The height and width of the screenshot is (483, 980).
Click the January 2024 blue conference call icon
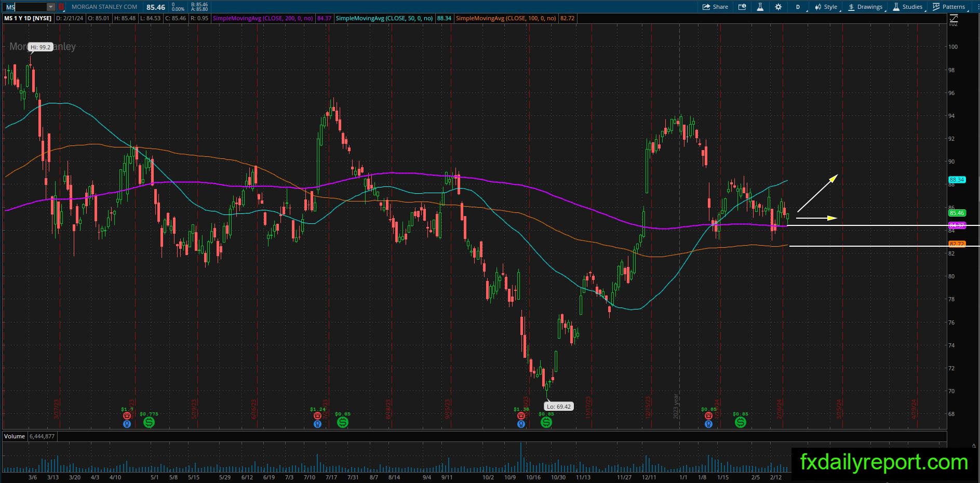(708, 424)
